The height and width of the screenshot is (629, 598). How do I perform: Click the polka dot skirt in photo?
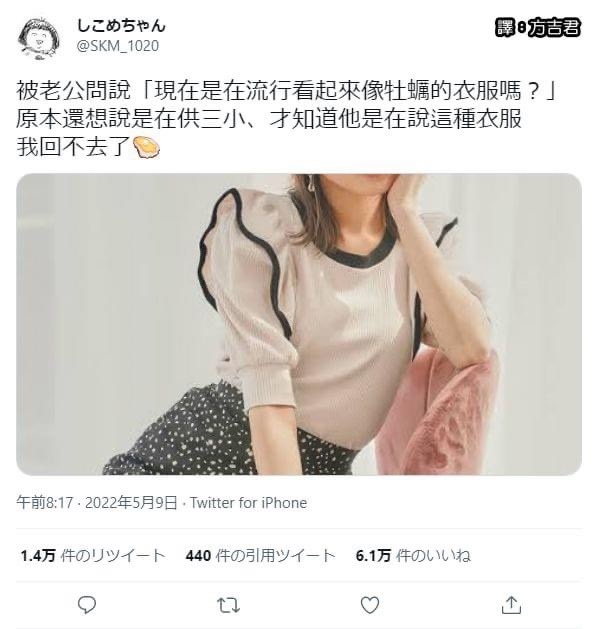(217, 433)
